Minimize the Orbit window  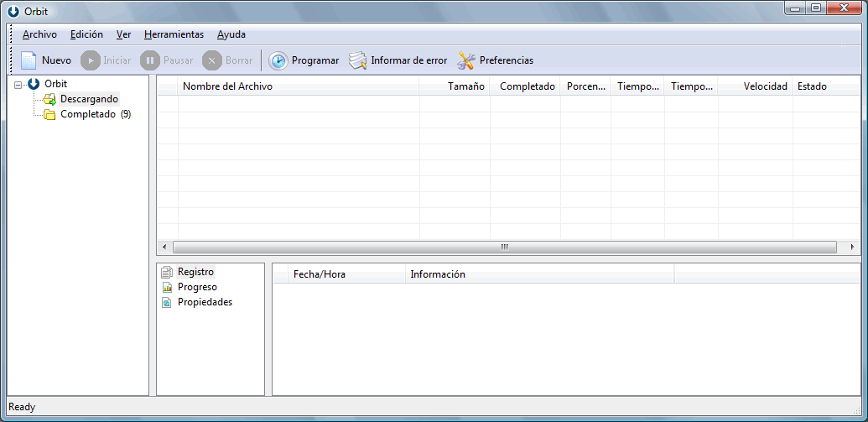(796, 8)
